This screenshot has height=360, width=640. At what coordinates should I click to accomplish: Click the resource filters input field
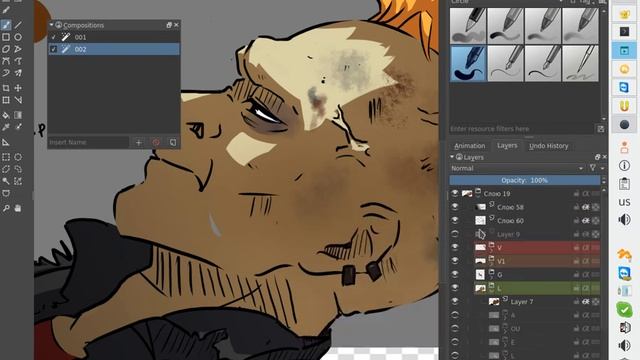tap(522, 129)
